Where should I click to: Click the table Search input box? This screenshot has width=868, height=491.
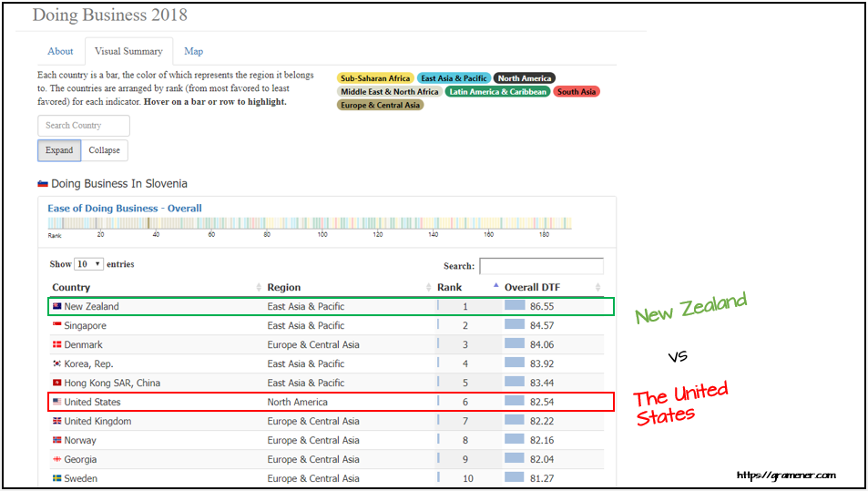[x=541, y=266]
